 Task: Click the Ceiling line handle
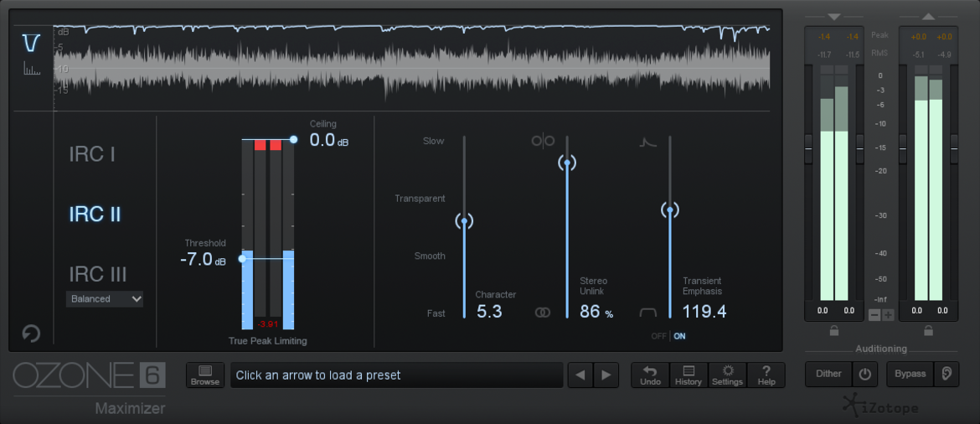point(294,139)
